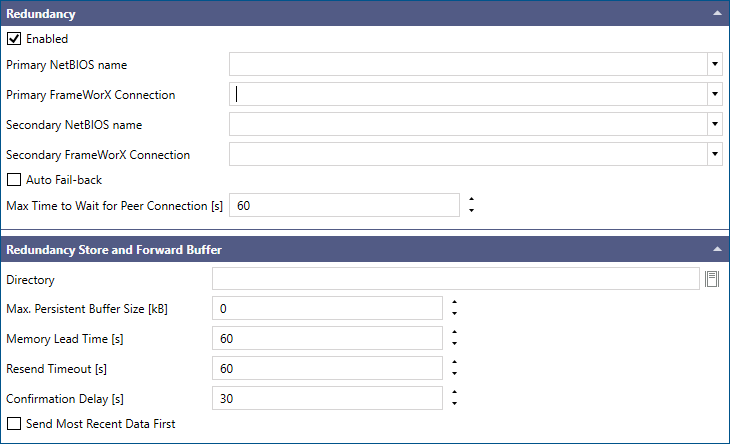This screenshot has width=730, height=444.
Task: Click the Confirmation Delay value field
Action: (327, 398)
